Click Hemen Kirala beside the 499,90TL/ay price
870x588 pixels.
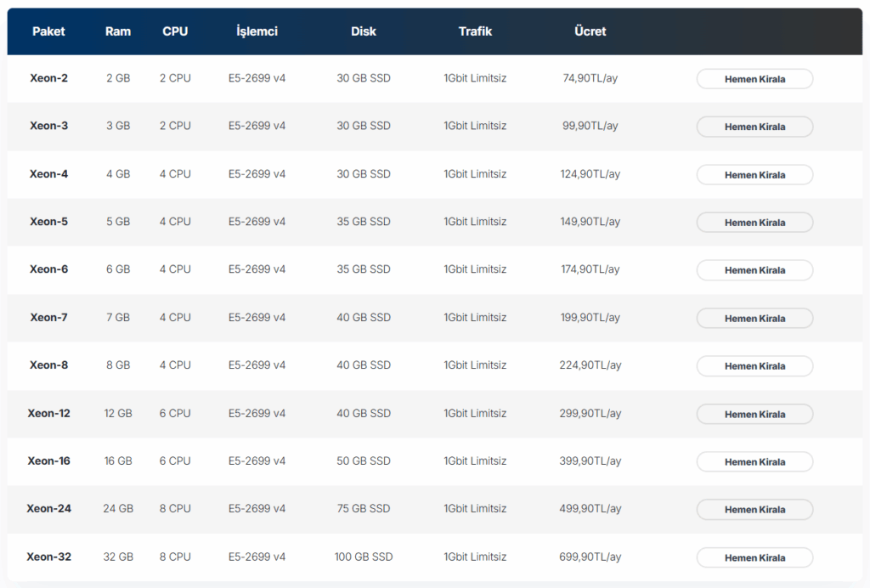click(754, 510)
